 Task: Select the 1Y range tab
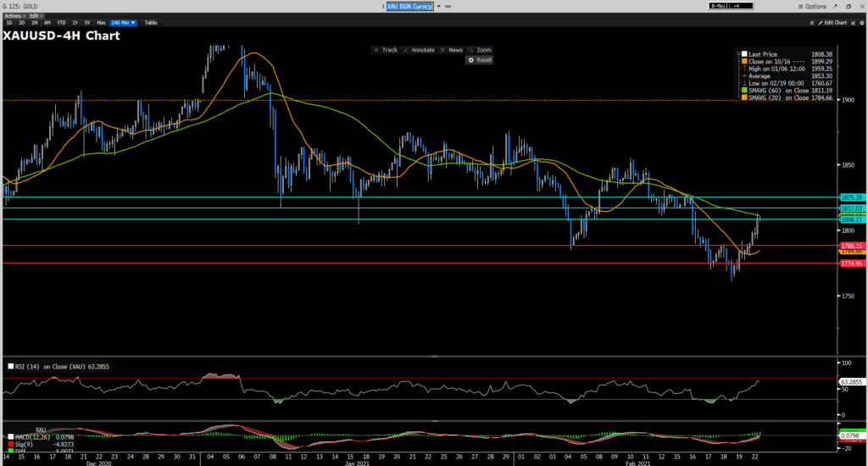[x=75, y=23]
